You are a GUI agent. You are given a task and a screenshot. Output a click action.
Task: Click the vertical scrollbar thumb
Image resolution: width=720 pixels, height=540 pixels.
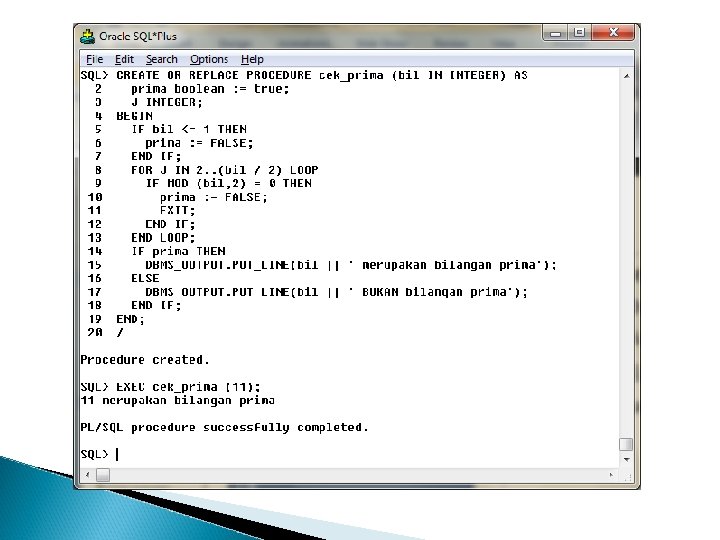[x=626, y=444]
